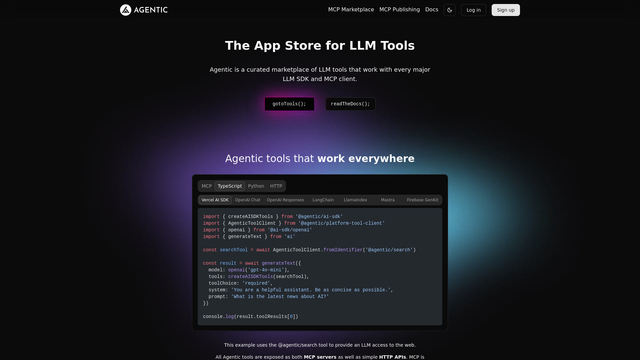640x360 pixels.
Task: Select the LlamaIndex tab
Action: pyautogui.click(x=355, y=200)
